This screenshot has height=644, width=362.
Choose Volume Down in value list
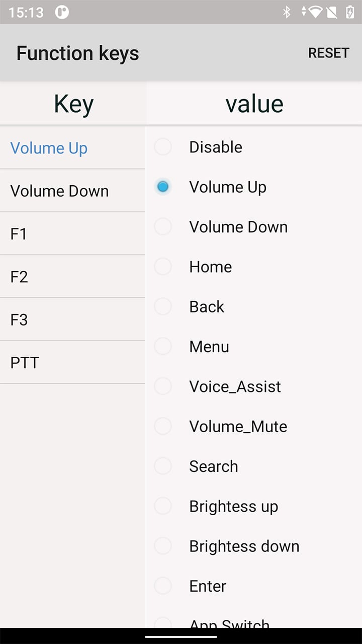(x=253, y=227)
